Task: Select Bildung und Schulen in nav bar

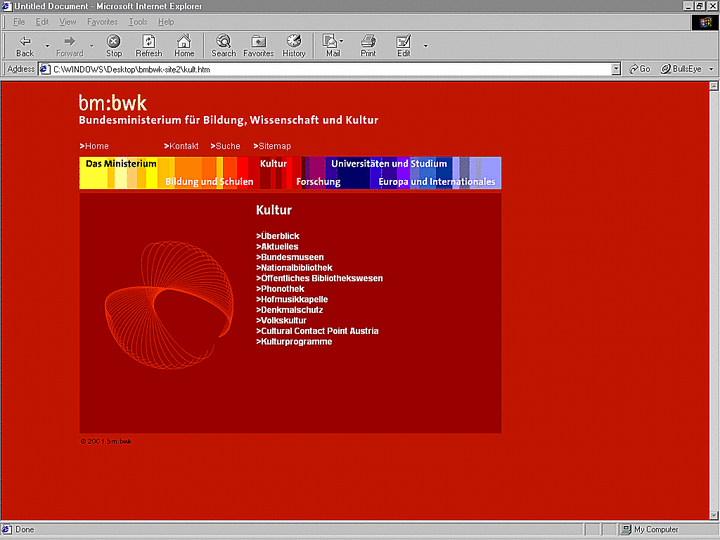Action: click(x=209, y=181)
